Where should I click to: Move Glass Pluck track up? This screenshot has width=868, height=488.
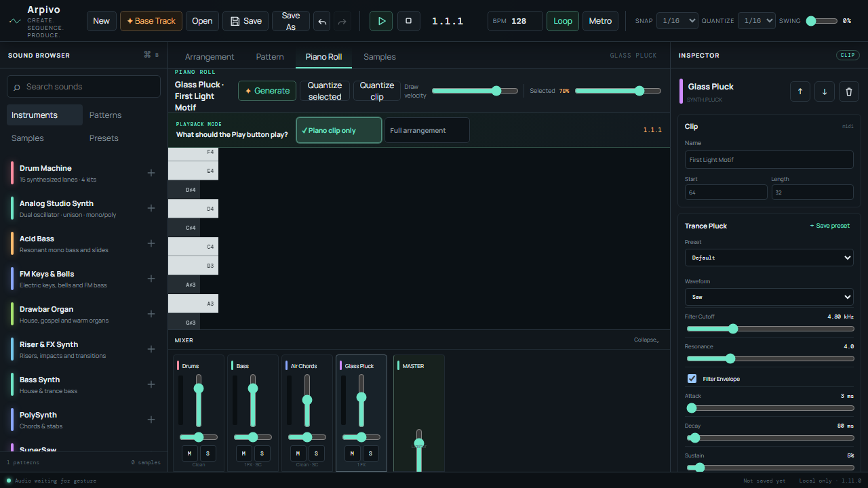coord(800,91)
